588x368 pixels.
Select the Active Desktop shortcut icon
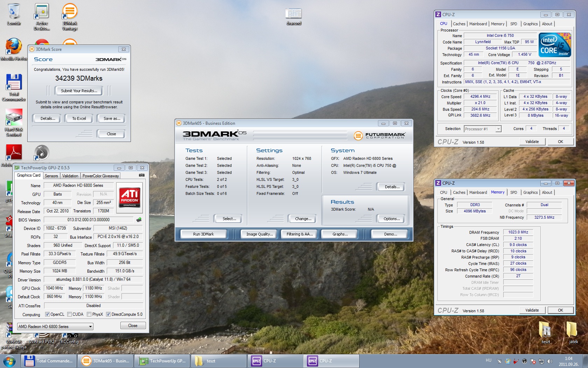(42, 17)
